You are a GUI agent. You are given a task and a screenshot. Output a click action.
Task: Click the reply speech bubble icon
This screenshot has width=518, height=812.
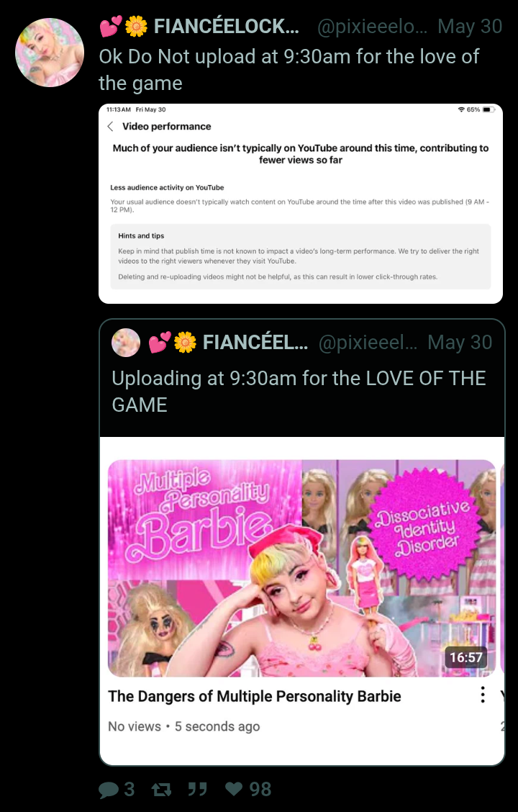tap(108, 789)
